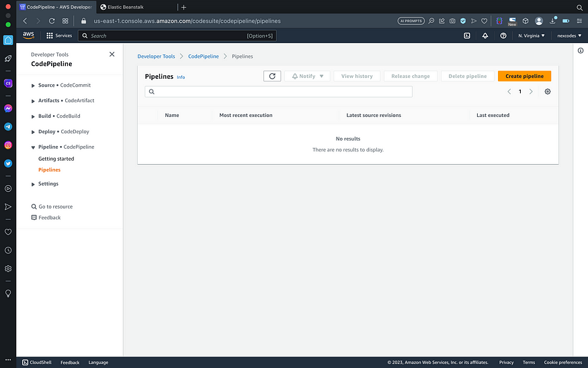Click Pipelines Info link
The height and width of the screenshot is (368, 588).
click(181, 77)
